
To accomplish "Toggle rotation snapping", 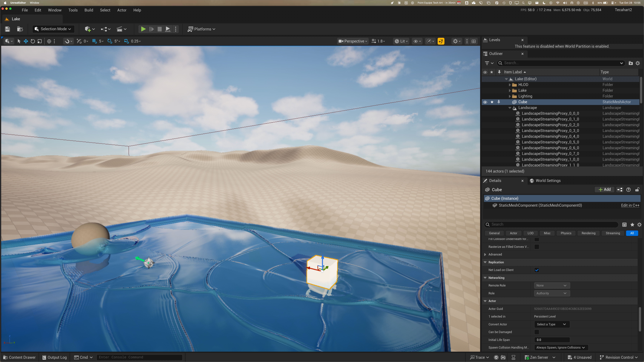I will pos(110,41).
